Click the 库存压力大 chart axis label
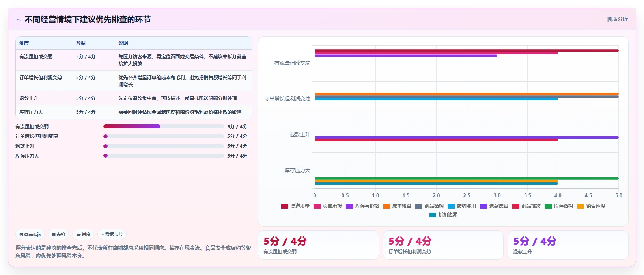Screen dimensions: 644x275 click(297, 170)
